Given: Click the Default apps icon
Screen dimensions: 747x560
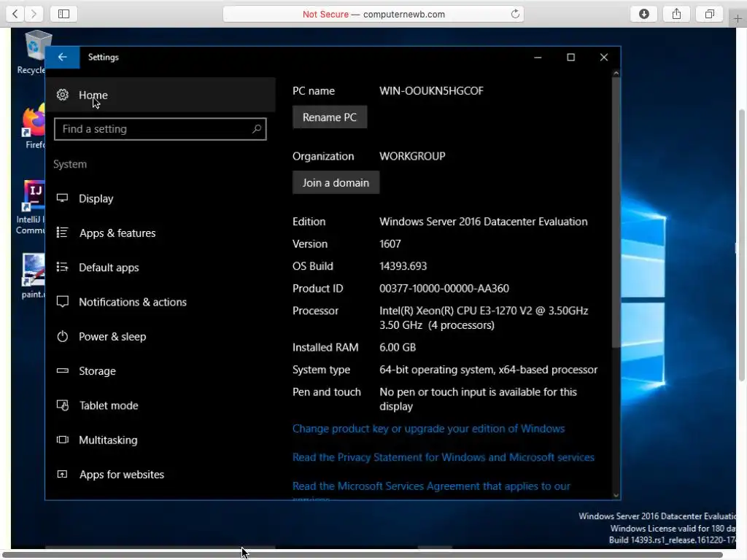Looking at the screenshot, I should click(63, 267).
